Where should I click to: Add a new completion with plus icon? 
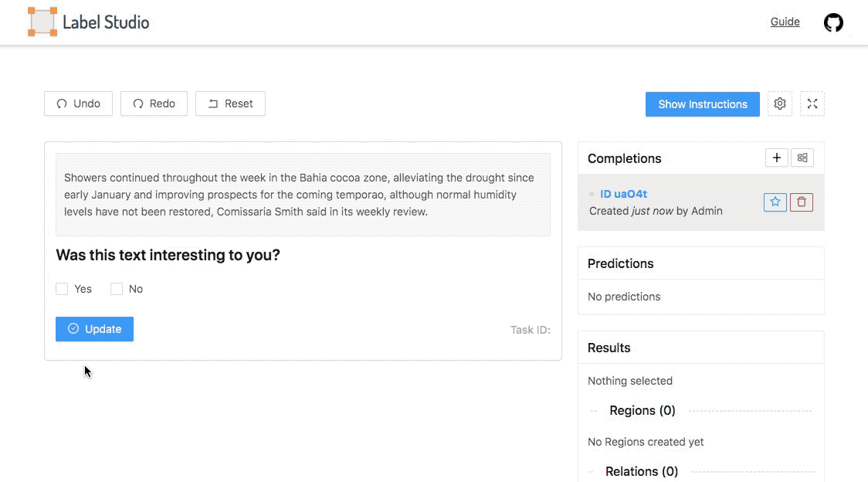[x=777, y=158]
